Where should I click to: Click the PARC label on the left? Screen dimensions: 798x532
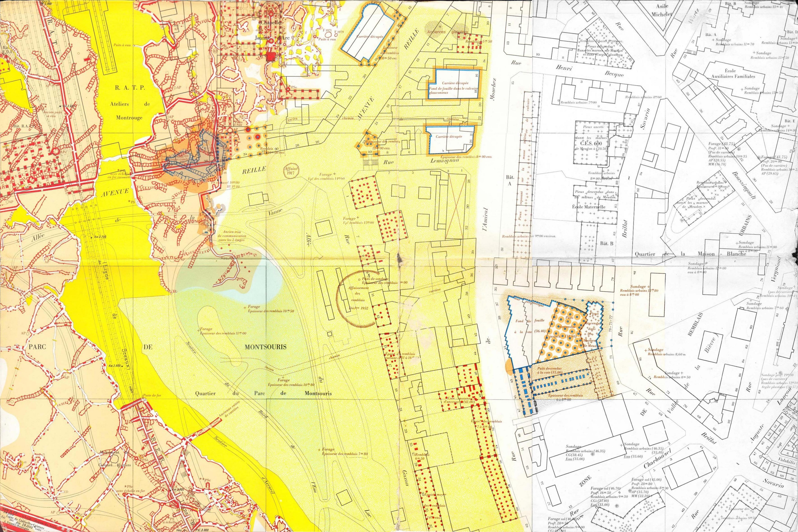click(37, 347)
